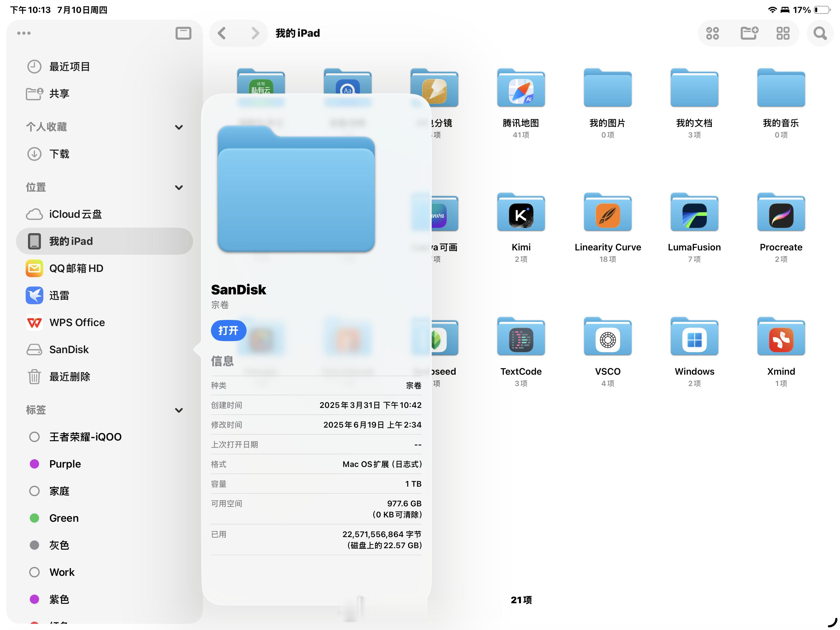Select 我的 iPad location
The height and width of the screenshot is (630, 840).
click(x=105, y=241)
